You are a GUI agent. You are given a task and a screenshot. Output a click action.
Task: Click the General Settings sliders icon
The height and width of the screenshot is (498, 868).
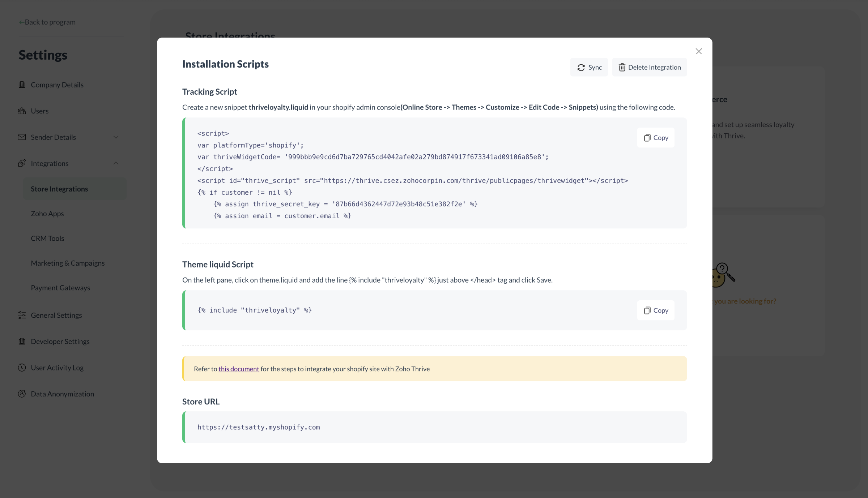22,315
